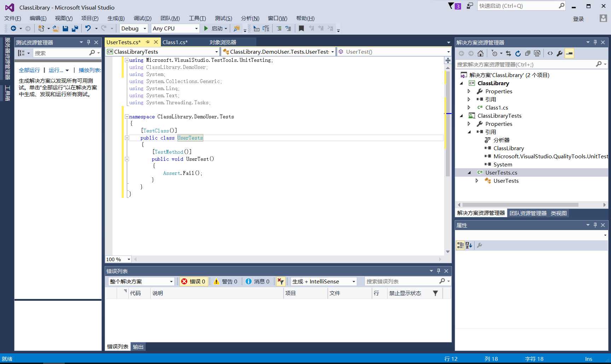This screenshot has width=611, height=364.
Task: Refresh Solution Explorer with the blue arrow
Action: (x=518, y=53)
